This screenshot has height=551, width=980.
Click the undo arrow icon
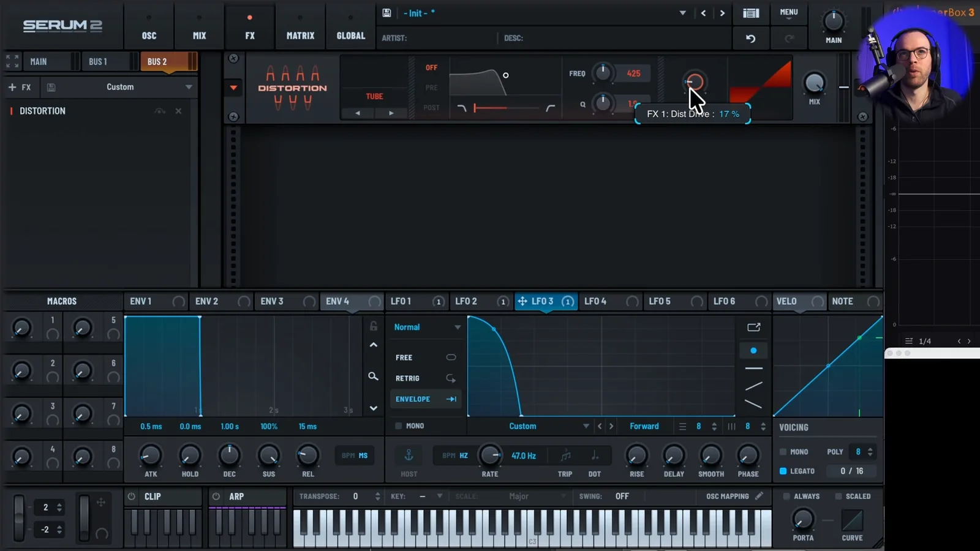750,39
